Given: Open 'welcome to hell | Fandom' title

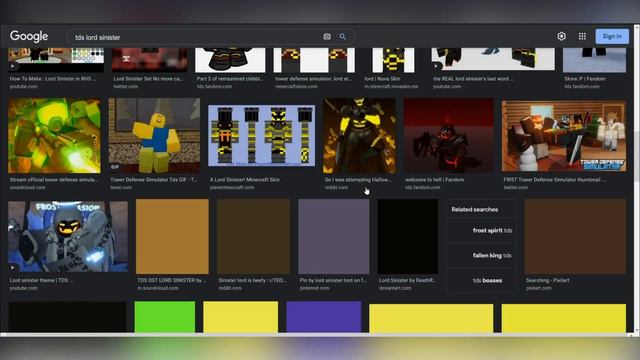Looking at the screenshot, I should tap(435, 180).
